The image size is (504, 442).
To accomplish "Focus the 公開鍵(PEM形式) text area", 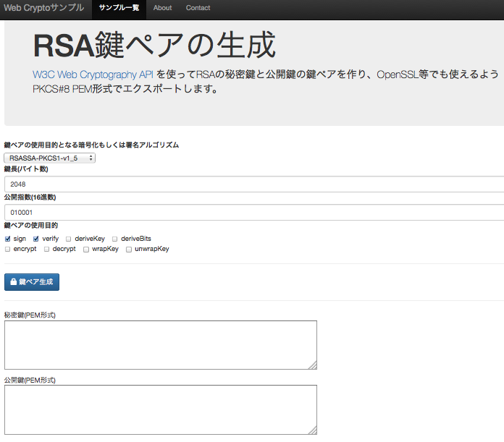I will click(161, 410).
